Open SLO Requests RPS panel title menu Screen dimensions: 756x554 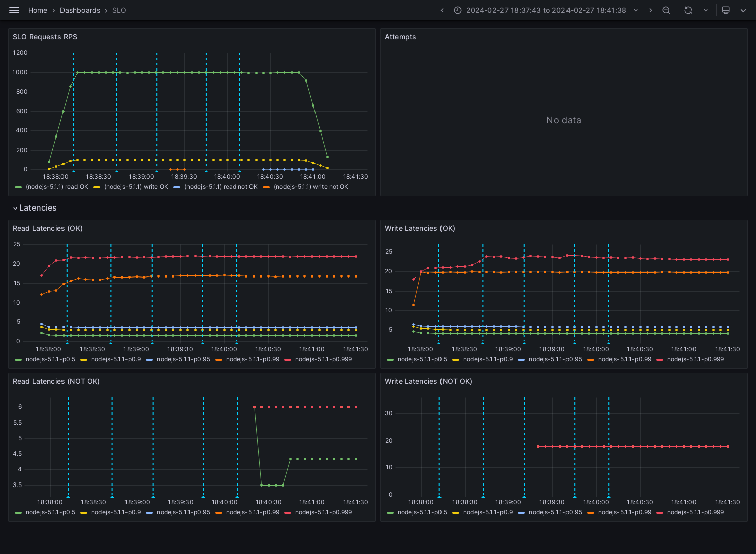click(x=45, y=37)
